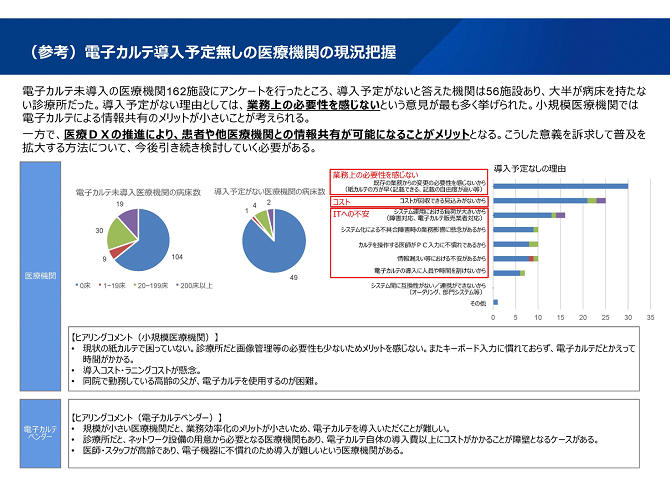
Task: Click bar chart title 導入予定なしの理由
Action: pos(530,169)
